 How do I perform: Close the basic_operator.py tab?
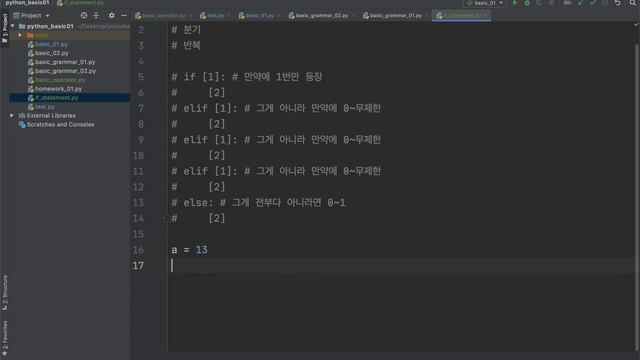tap(190, 16)
